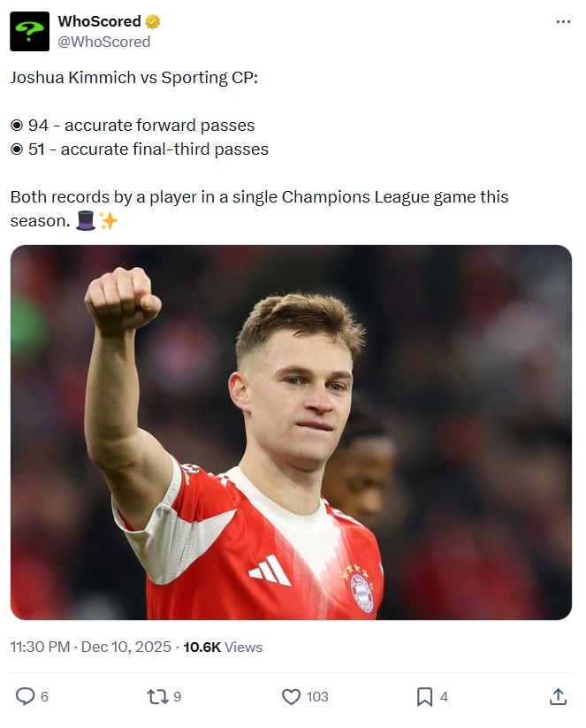The height and width of the screenshot is (728, 586).
Task: Click the gold verified badge
Action: [x=153, y=21]
